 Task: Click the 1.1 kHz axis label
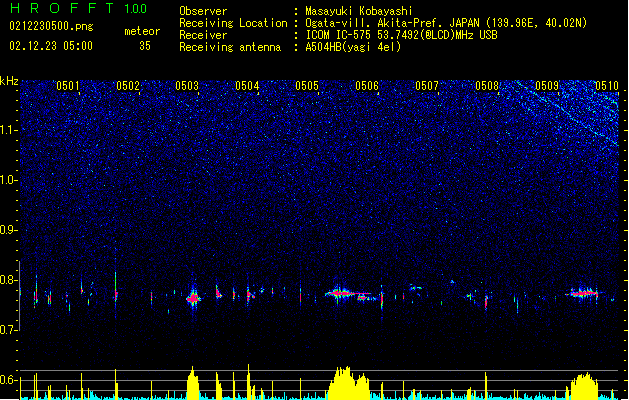[x=9, y=130]
